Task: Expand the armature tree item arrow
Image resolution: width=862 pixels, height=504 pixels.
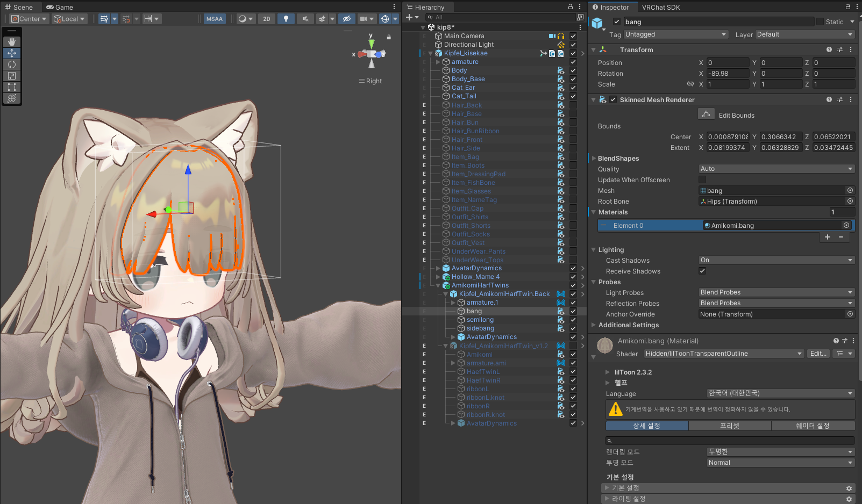Action: pos(438,62)
